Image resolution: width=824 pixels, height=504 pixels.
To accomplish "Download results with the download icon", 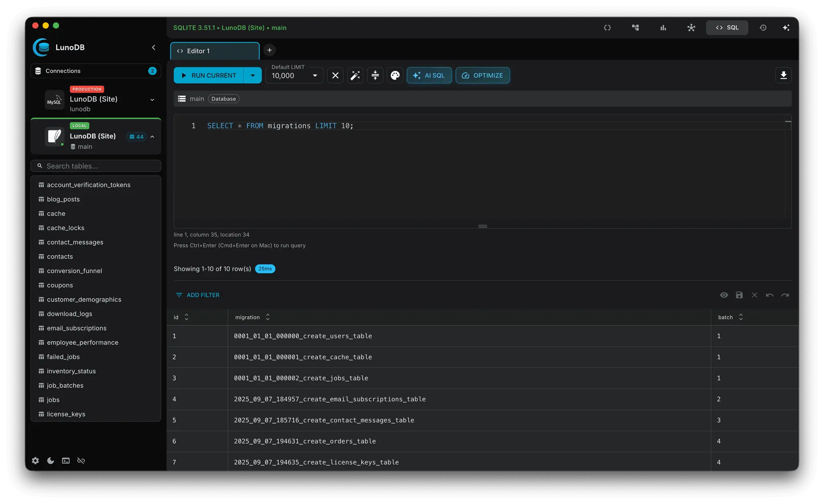I will [783, 76].
